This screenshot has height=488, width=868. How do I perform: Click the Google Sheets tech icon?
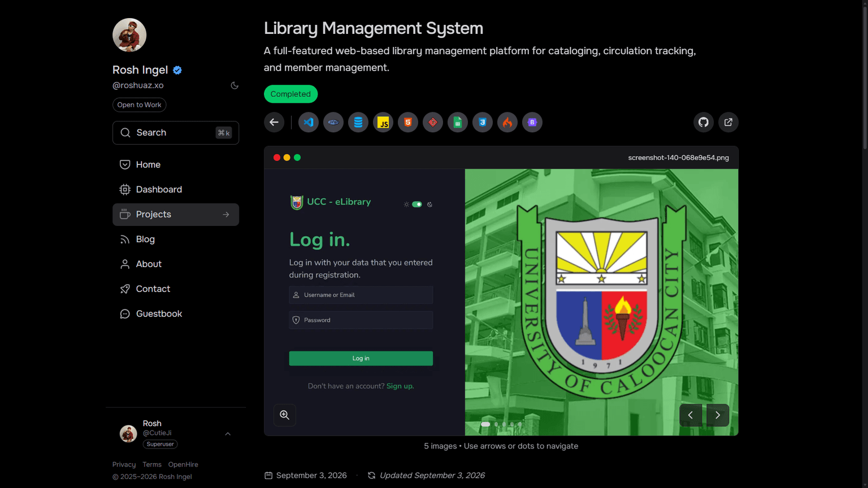click(458, 122)
